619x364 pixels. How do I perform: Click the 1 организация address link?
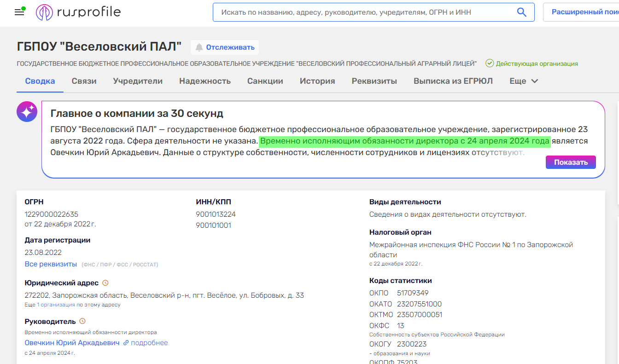[56, 305]
